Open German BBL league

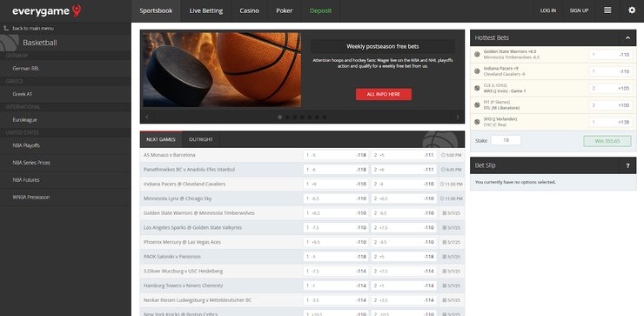coord(66,69)
